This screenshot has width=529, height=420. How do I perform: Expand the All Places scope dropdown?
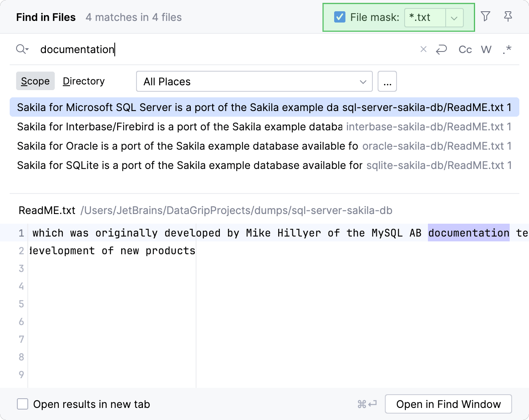254,81
